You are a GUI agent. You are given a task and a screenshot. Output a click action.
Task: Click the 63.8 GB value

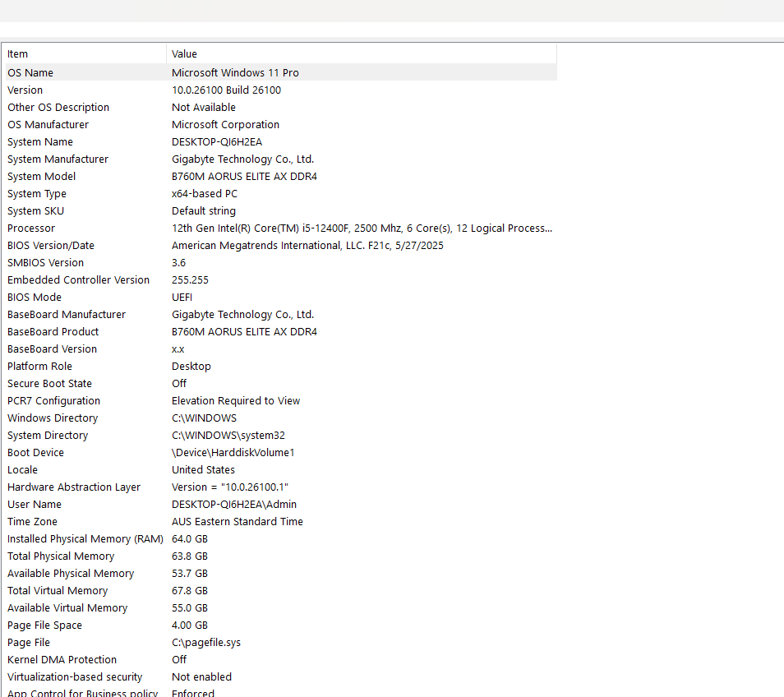click(190, 556)
